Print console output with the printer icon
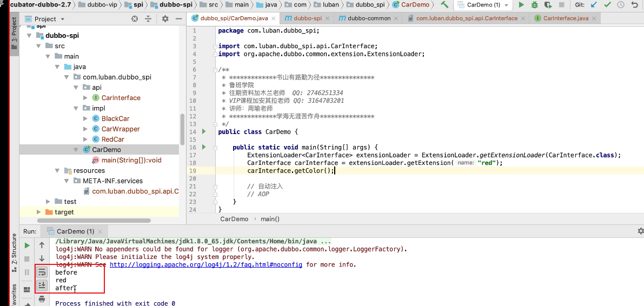The width and height of the screenshot is (644, 306). coord(42,299)
